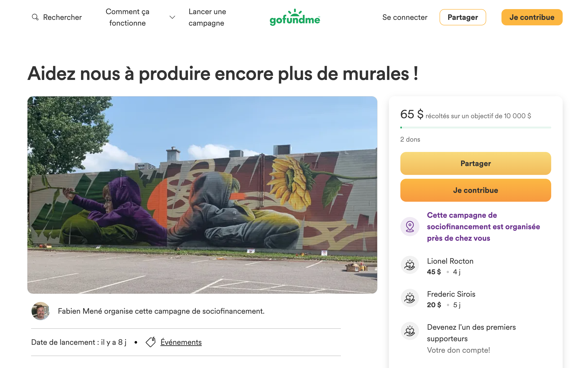This screenshot has width=588, height=368.
Task: Click the donation icon beside Lionel Rocton
Action: (410, 265)
